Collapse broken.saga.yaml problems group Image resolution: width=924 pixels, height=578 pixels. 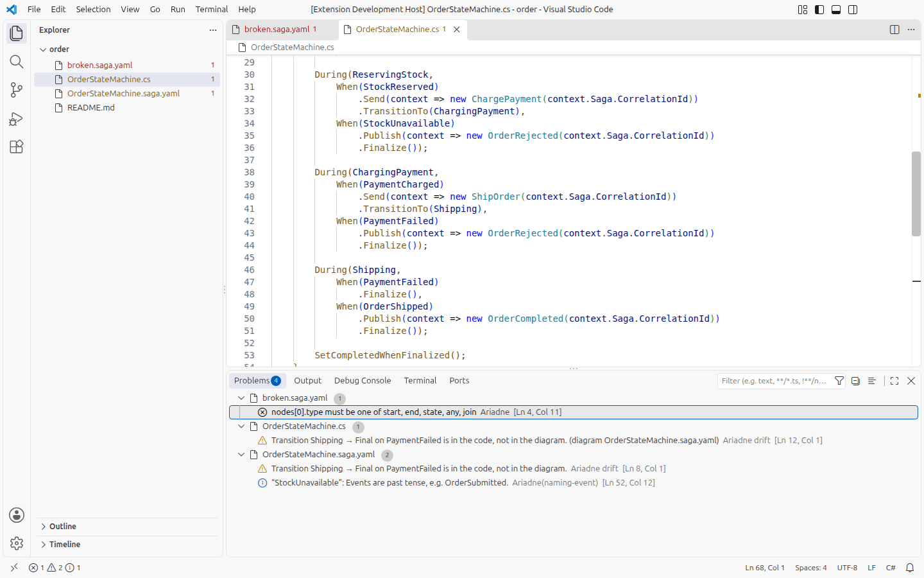click(241, 398)
